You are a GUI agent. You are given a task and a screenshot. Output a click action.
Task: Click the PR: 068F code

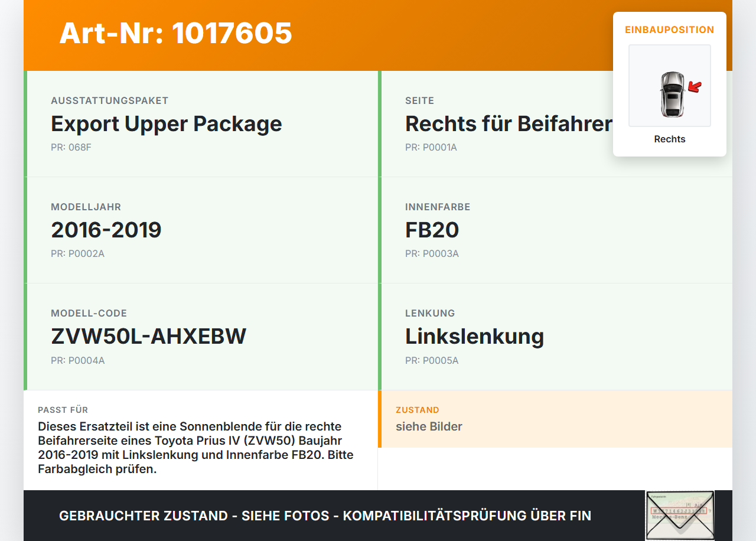(x=71, y=147)
